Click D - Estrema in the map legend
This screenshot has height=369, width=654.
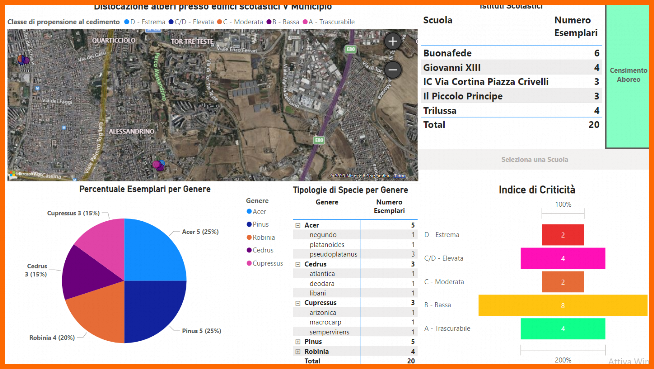144,22
